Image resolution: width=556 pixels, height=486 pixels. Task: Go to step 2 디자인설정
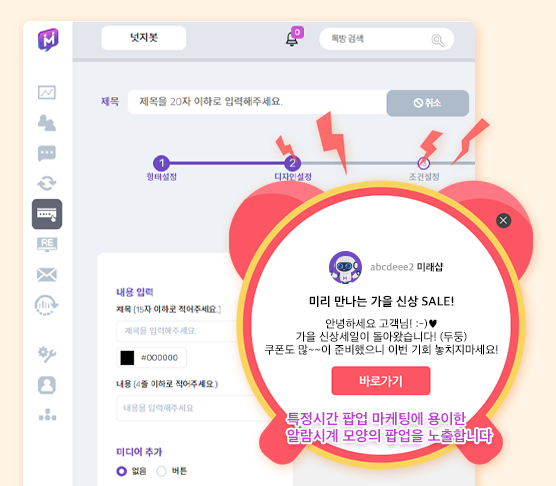pyautogui.click(x=293, y=163)
